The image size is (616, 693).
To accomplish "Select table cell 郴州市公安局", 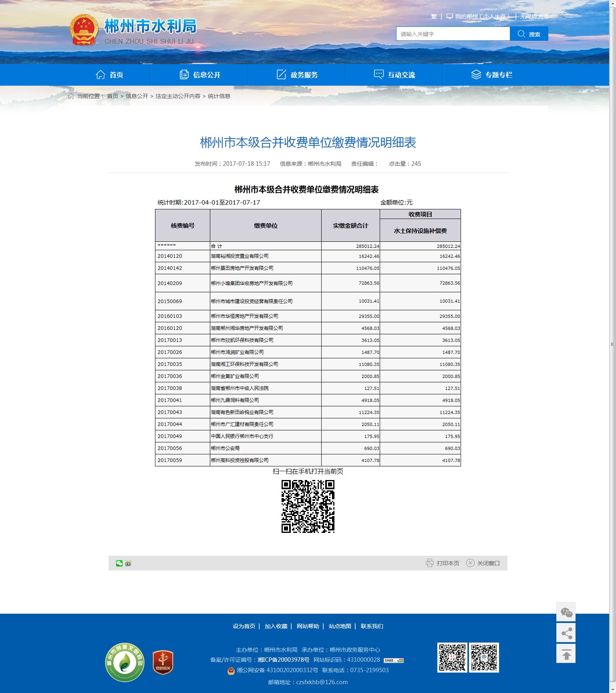I will click(266, 448).
